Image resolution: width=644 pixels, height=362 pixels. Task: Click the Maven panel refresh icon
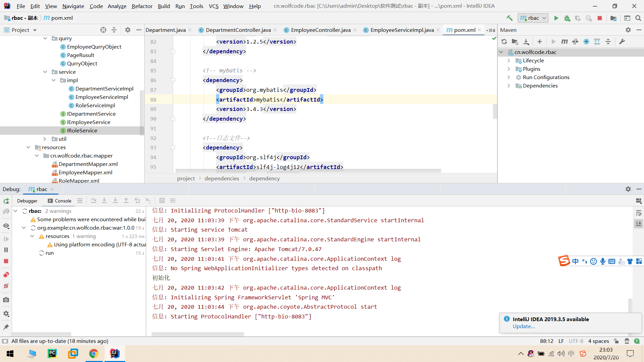[504, 42]
